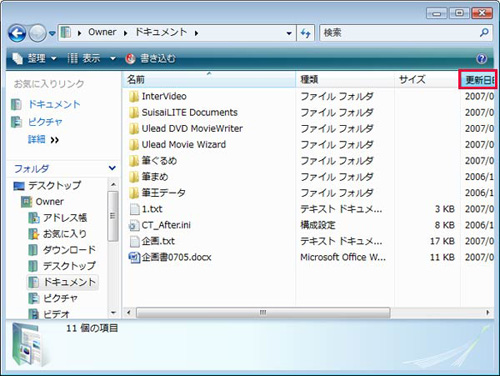Go back with the Back arrow button

pyautogui.click(x=17, y=33)
